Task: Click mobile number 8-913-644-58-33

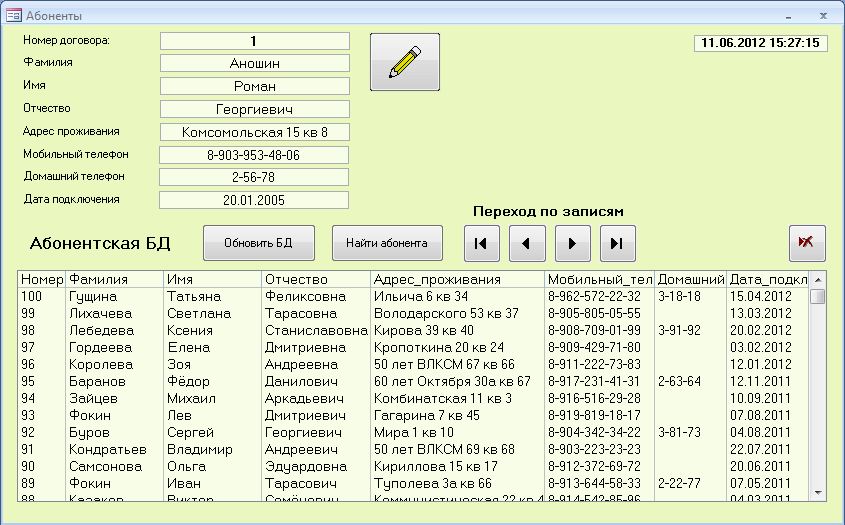Action: coord(594,483)
